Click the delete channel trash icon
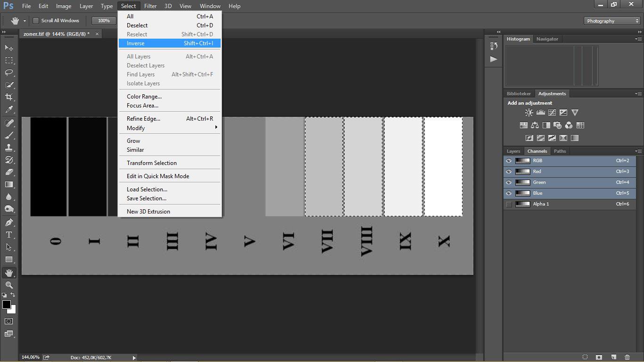The width and height of the screenshot is (644, 362). click(627, 357)
